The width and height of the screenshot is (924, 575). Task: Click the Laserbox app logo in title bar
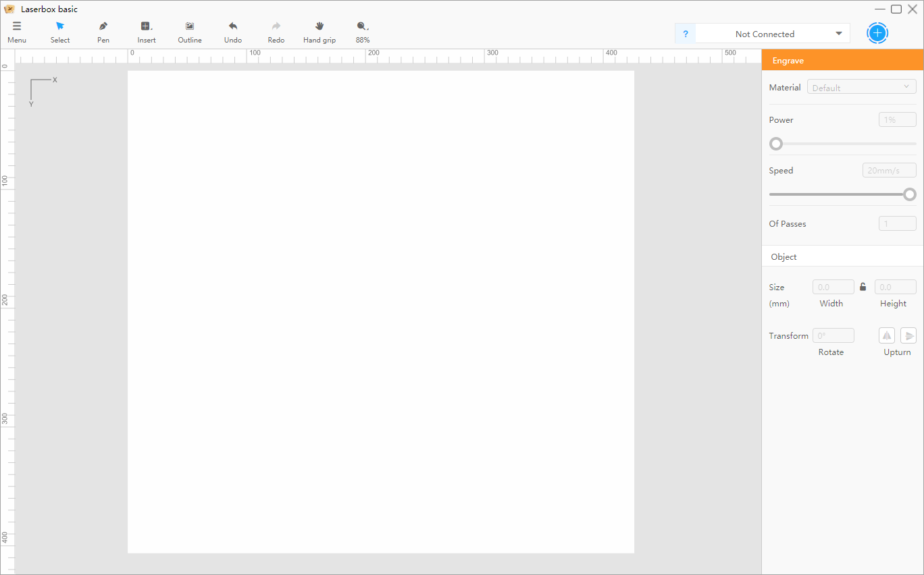[9, 9]
